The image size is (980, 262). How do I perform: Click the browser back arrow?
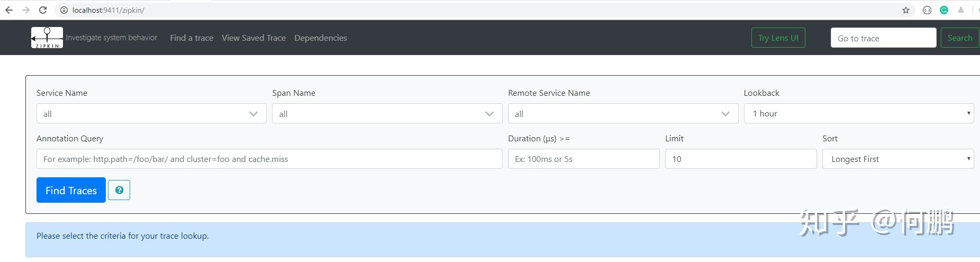[x=9, y=10]
